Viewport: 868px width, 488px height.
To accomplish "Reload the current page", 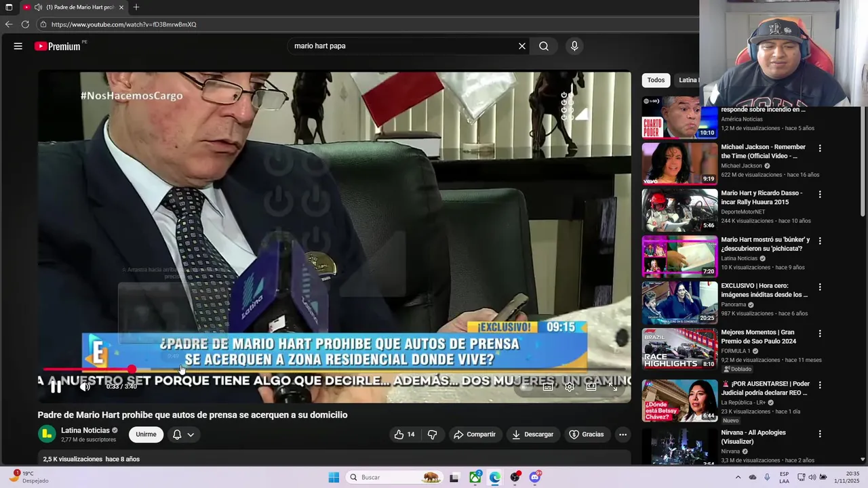I will point(25,24).
